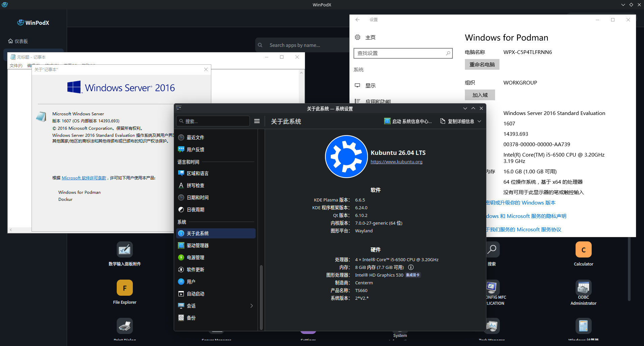Click the WinPodX logo in sidebar
Image resolution: width=644 pixels, height=346 pixels.
click(x=33, y=22)
